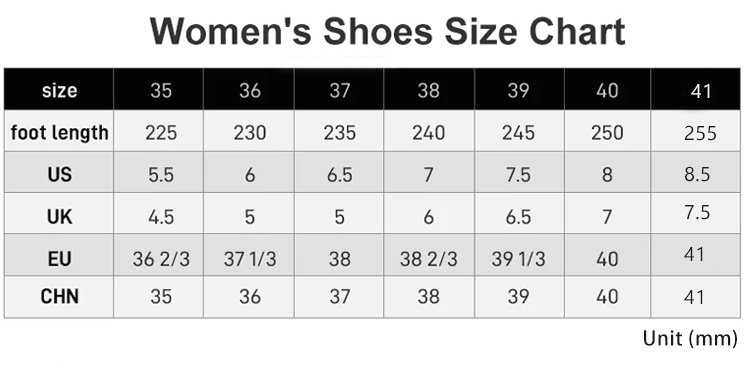Click the 'foot length' row label

pos(59,132)
